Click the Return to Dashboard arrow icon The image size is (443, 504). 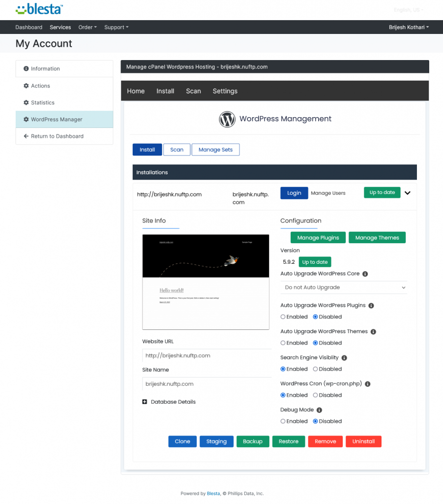pyautogui.click(x=26, y=136)
